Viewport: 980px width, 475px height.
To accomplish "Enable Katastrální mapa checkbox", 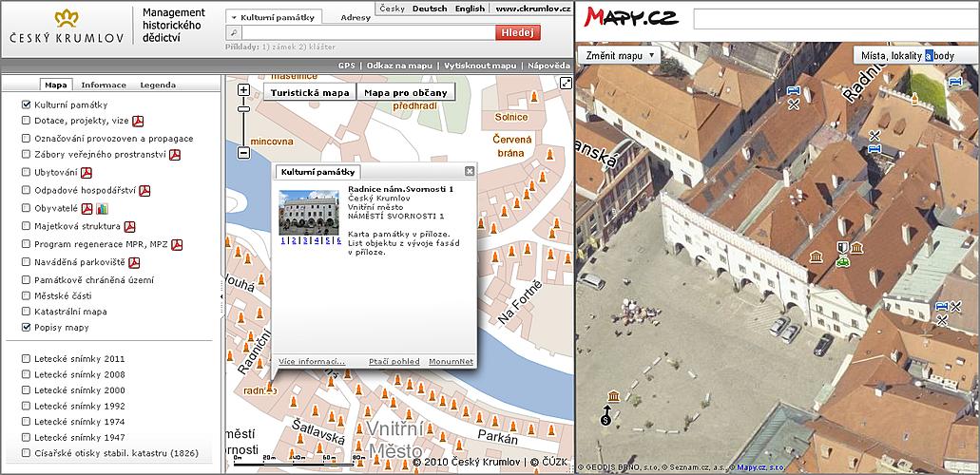I will point(26,312).
